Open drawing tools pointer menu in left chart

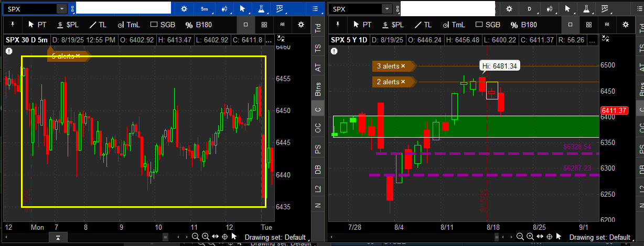click(x=242, y=9)
